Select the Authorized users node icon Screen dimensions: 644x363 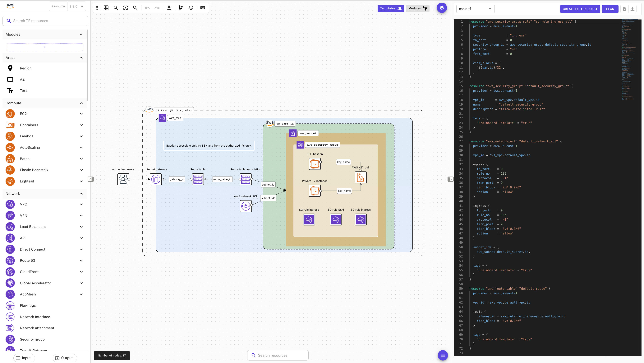click(x=123, y=179)
